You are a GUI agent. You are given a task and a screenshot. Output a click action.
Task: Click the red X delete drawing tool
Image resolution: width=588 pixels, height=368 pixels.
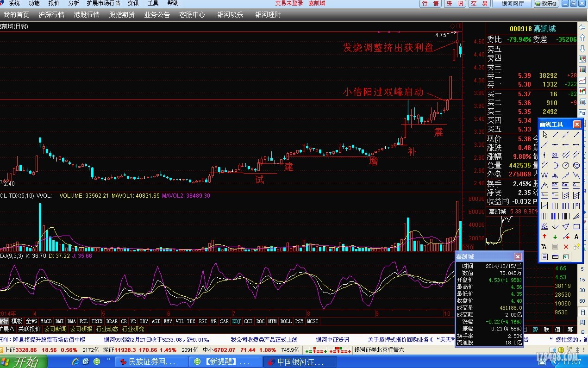(x=566, y=247)
